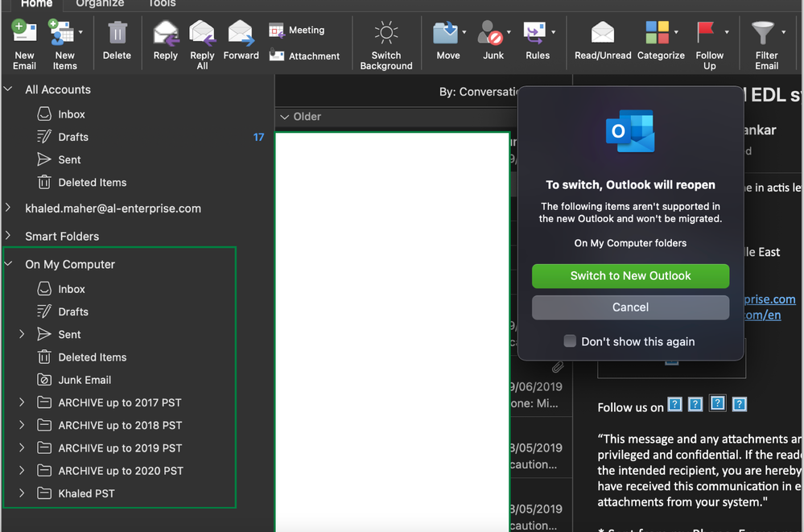
Task: Click the Switch Background sun icon
Action: 386,33
